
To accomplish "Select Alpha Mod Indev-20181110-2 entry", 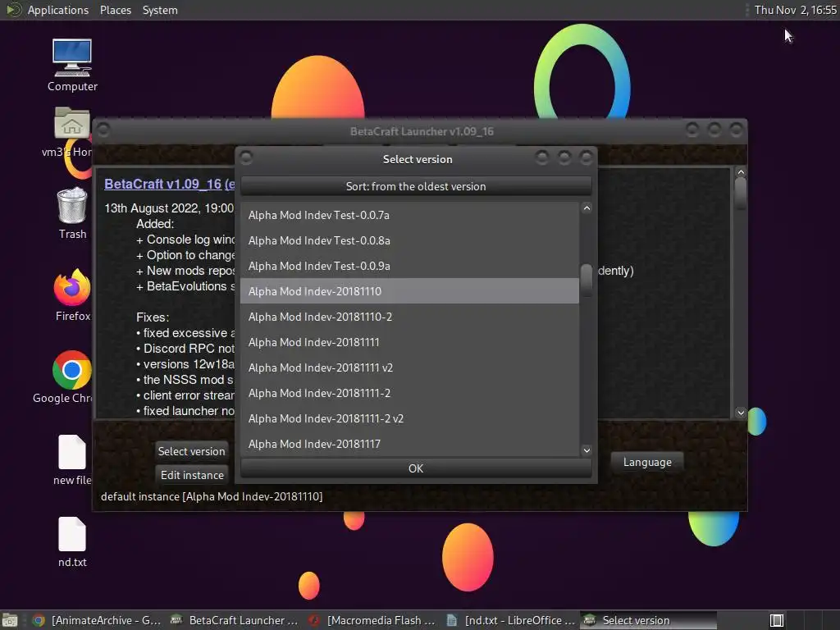I will (x=409, y=317).
